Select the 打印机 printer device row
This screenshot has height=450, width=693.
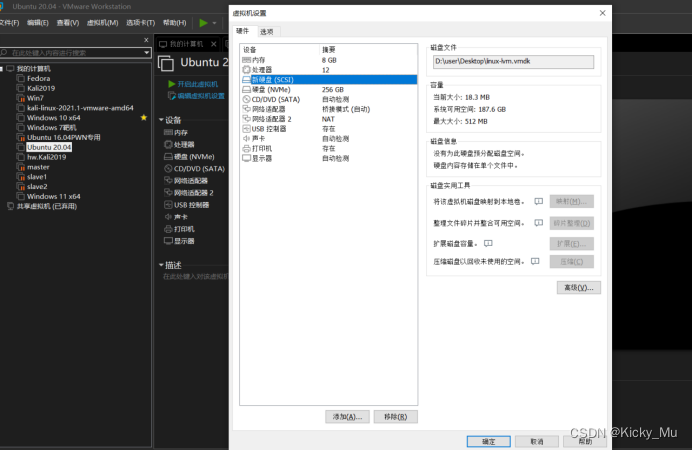[328, 149]
